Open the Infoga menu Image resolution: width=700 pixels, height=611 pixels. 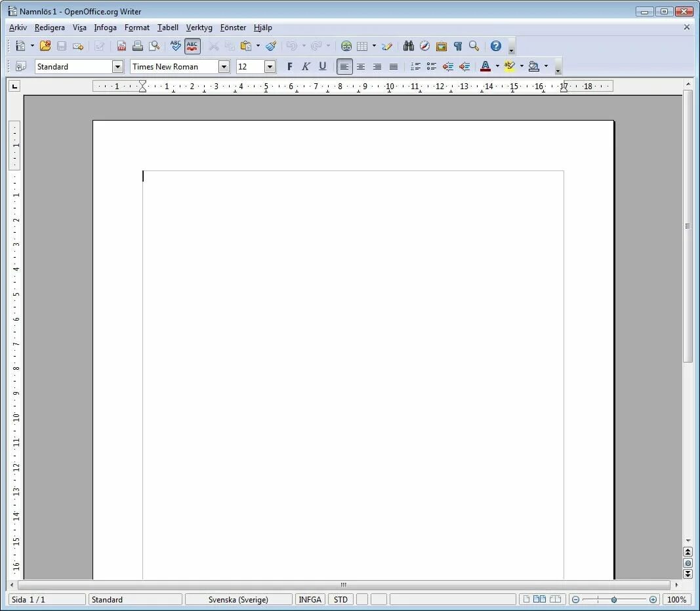[105, 28]
